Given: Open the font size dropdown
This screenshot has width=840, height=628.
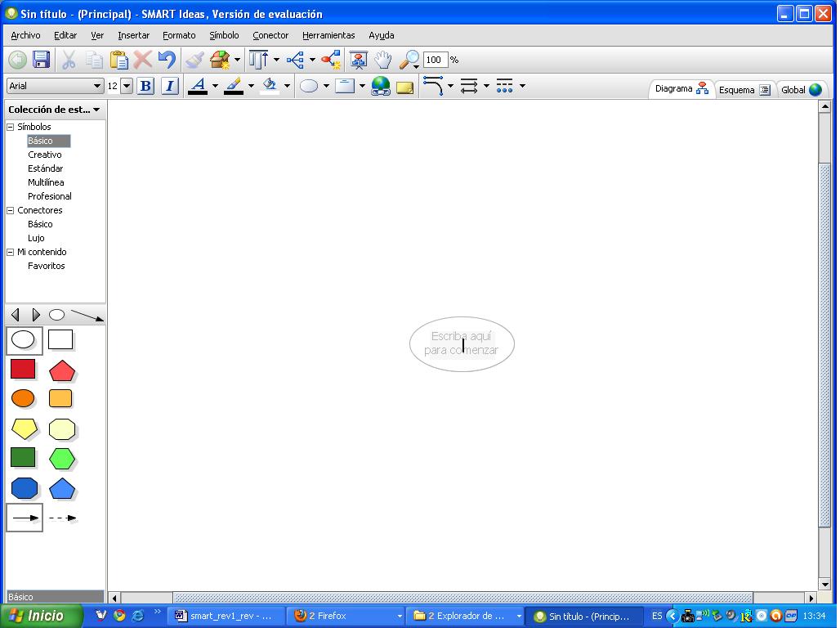Looking at the screenshot, I should 127,86.
